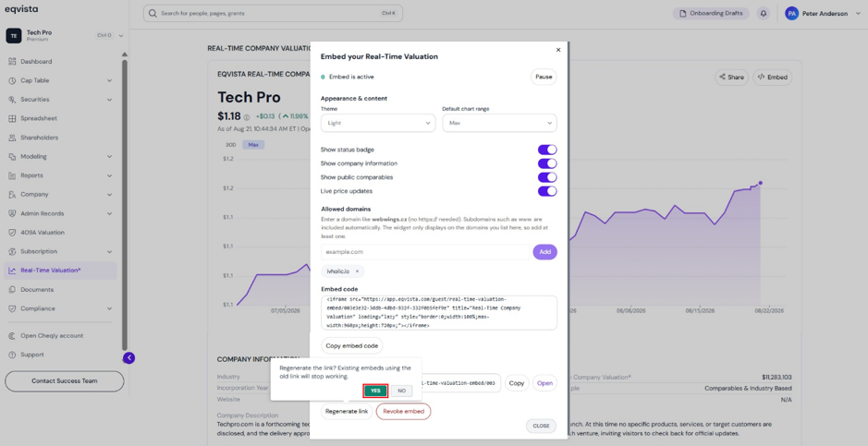Image resolution: width=868 pixels, height=446 pixels.
Task: Open the Theme dropdown set to Light
Action: click(x=378, y=123)
